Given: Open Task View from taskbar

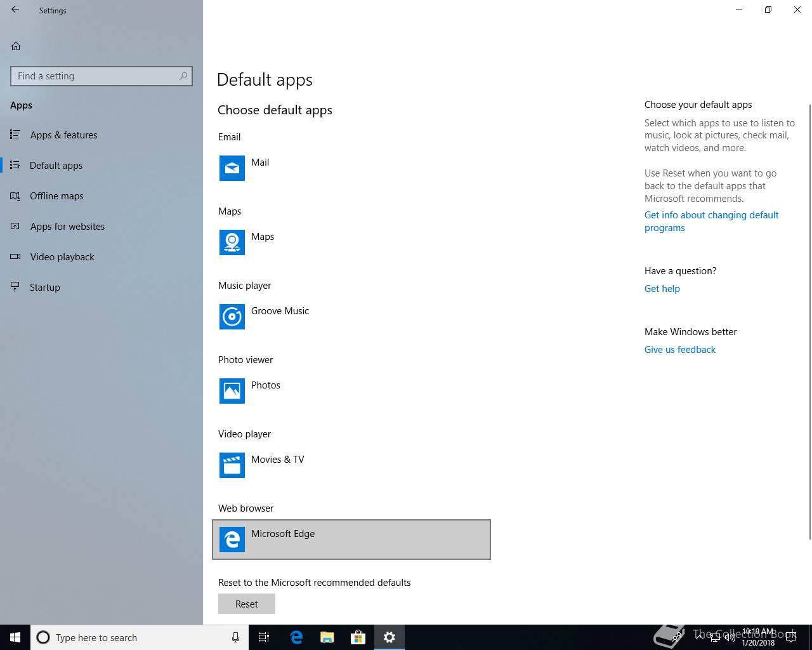Looking at the screenshot, I should (x=264, y=637).
